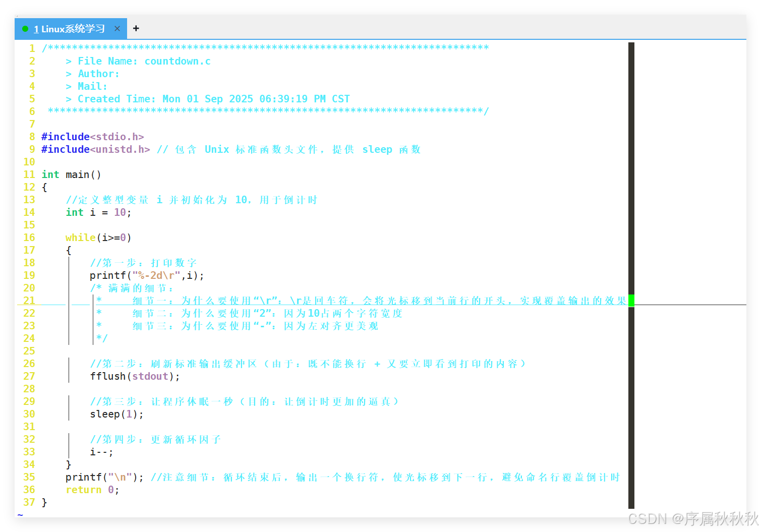This screenshot has width=761, height=532.
Task: Click the 'while(i>=0)' loop line
Action: (x=98, y=238)
